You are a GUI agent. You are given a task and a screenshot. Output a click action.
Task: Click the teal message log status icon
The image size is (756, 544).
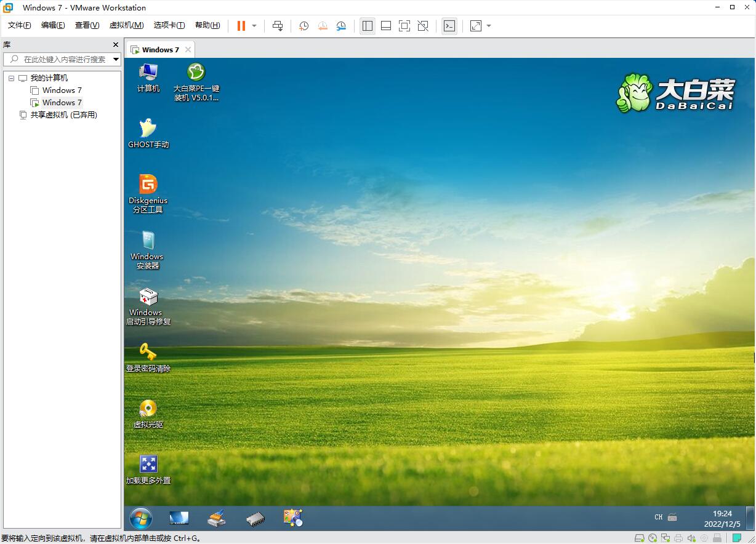click(x=737, y=538)
